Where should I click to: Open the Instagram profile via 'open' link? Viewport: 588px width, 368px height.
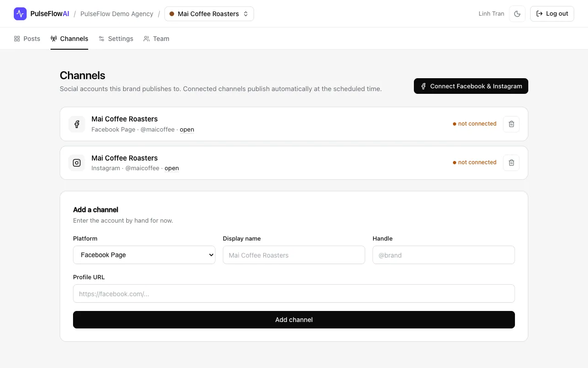pos(172,168)
